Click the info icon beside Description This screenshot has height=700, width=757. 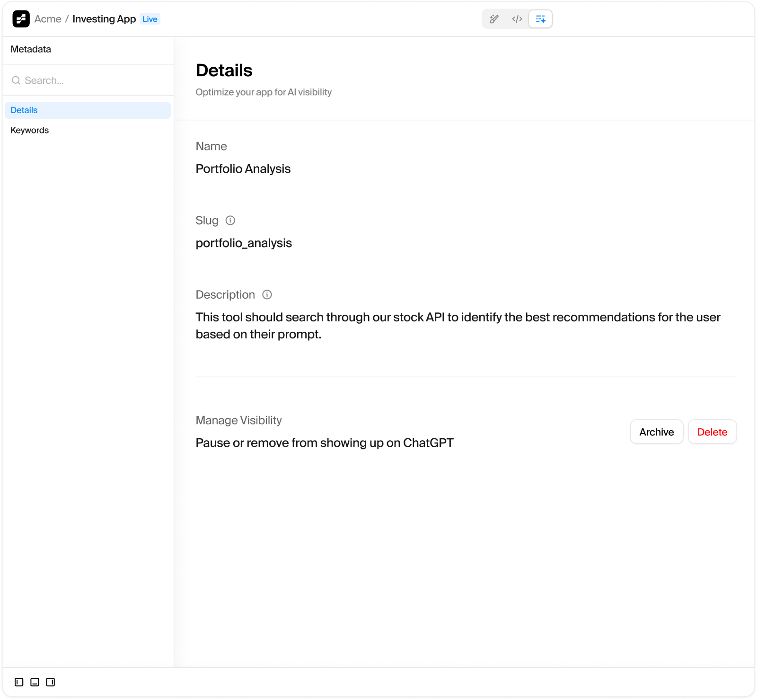(267, 295)
